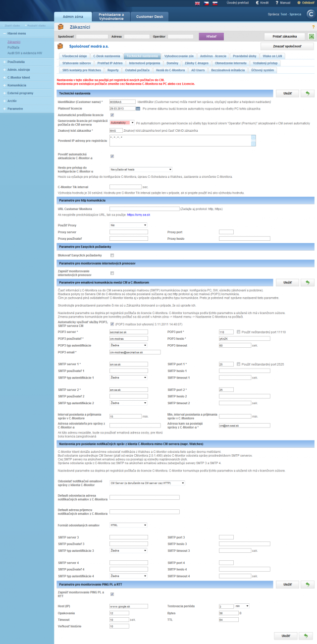The image size is (317, 644).
Task: Click Pridať zákazníka button
Action: [x=284, y=37]
